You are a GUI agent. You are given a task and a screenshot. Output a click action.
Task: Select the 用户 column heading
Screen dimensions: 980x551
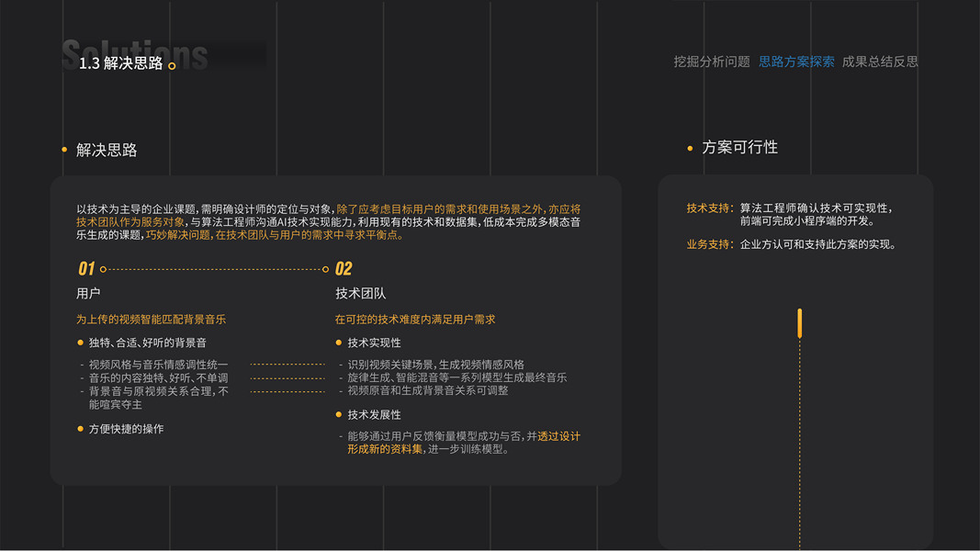88,293
